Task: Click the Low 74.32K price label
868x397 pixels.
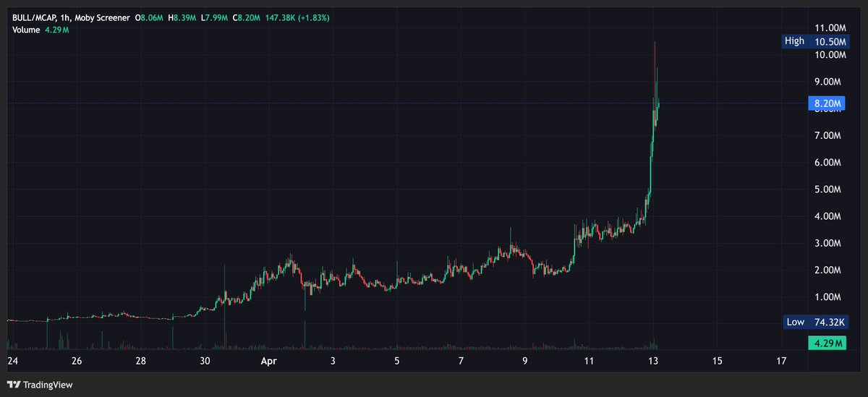Action: tap(814, 323)
